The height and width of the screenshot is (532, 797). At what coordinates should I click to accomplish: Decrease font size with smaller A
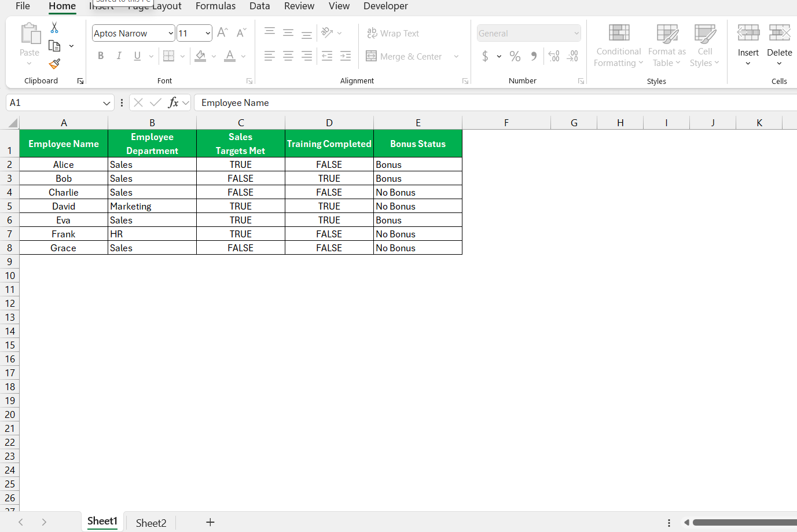tap(241, 33)
